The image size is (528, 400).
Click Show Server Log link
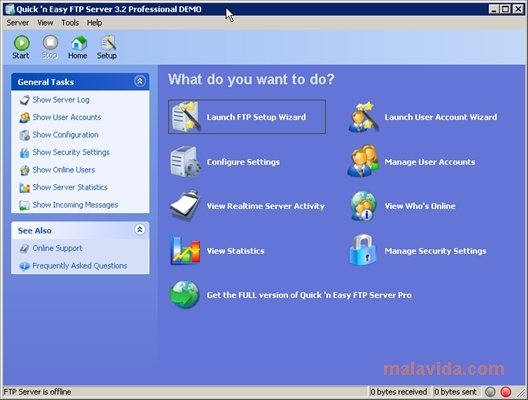[61, 100]
